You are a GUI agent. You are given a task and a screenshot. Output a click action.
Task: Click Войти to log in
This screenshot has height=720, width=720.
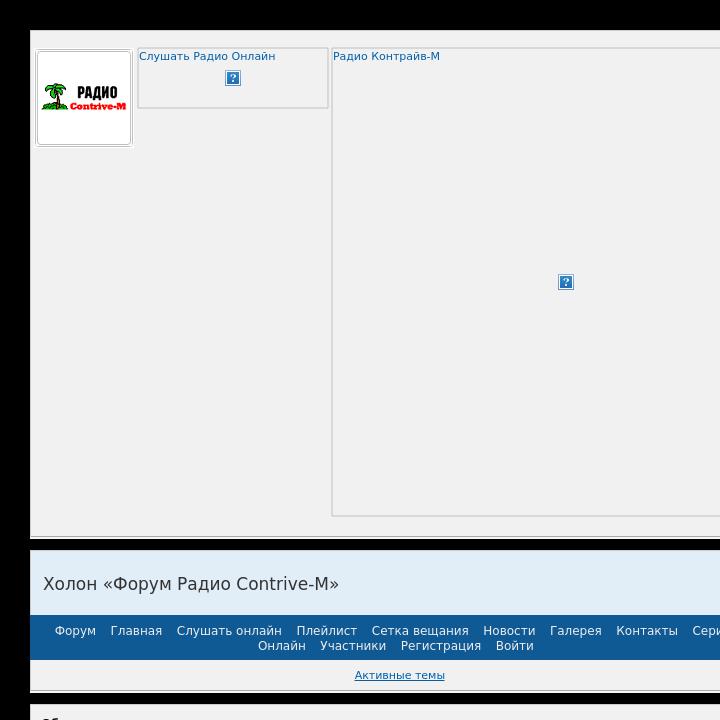click(515, 646)
